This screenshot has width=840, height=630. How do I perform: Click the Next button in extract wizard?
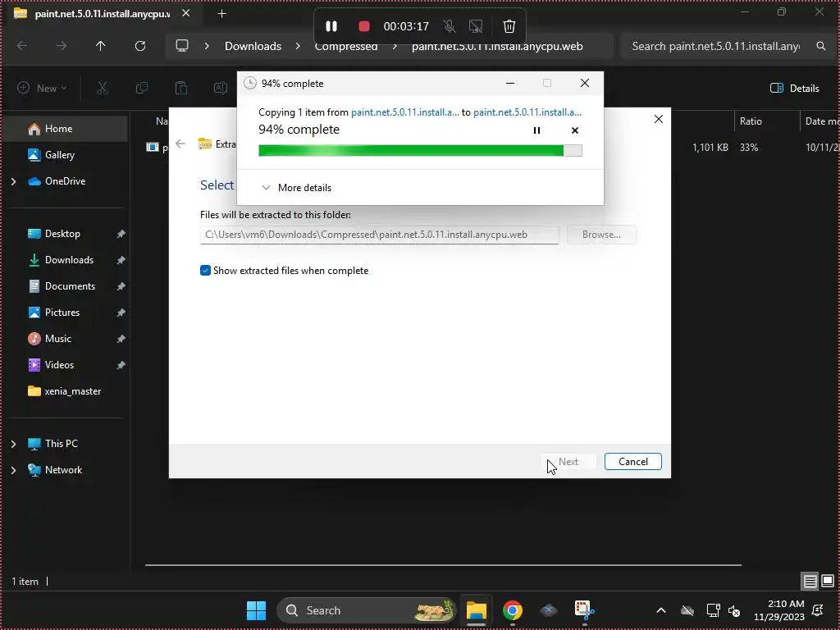[568, 462]
